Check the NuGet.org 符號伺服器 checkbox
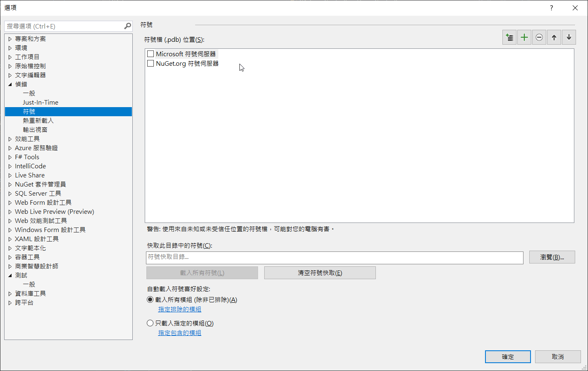 click(x=151, y=63)
